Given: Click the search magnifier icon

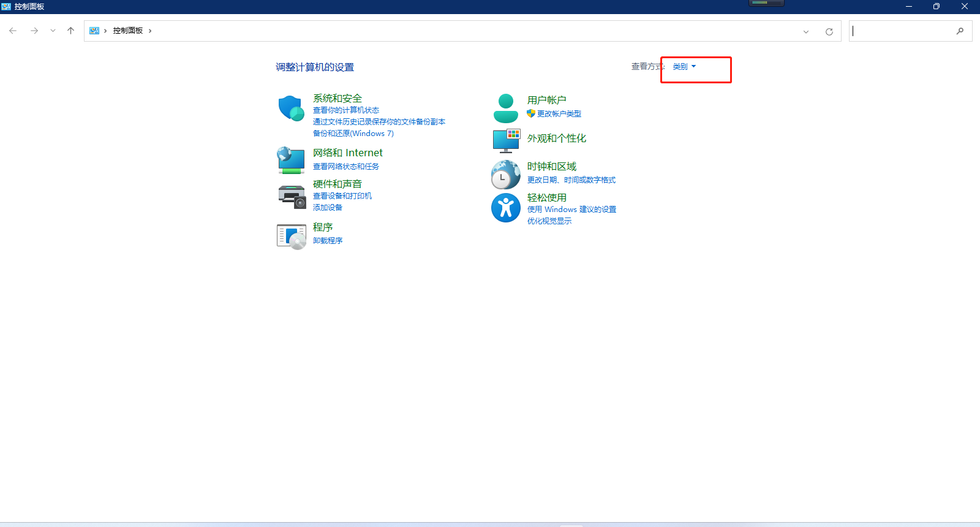Looking at the screenshot, I should [960, 31].
